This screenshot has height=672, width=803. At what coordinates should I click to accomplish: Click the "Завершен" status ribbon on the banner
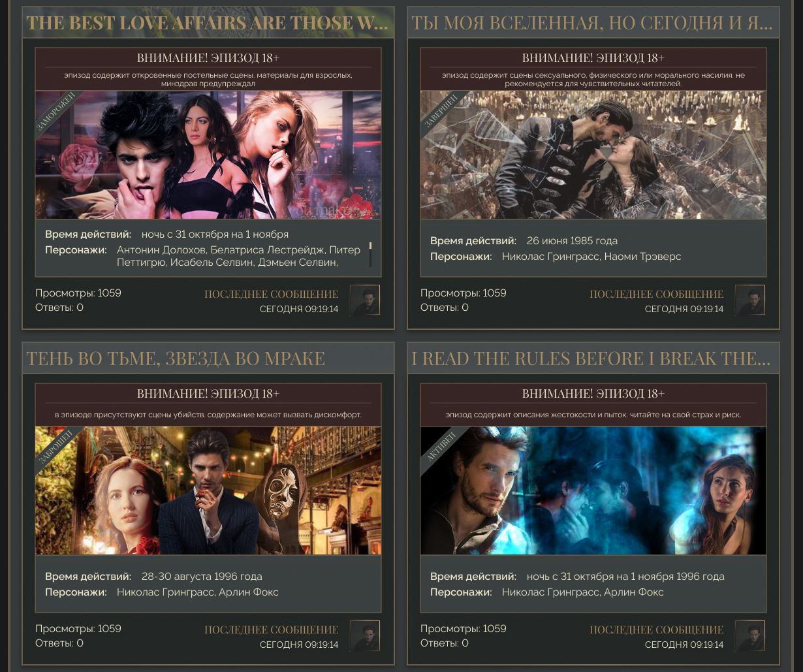(x=441, y=112)
